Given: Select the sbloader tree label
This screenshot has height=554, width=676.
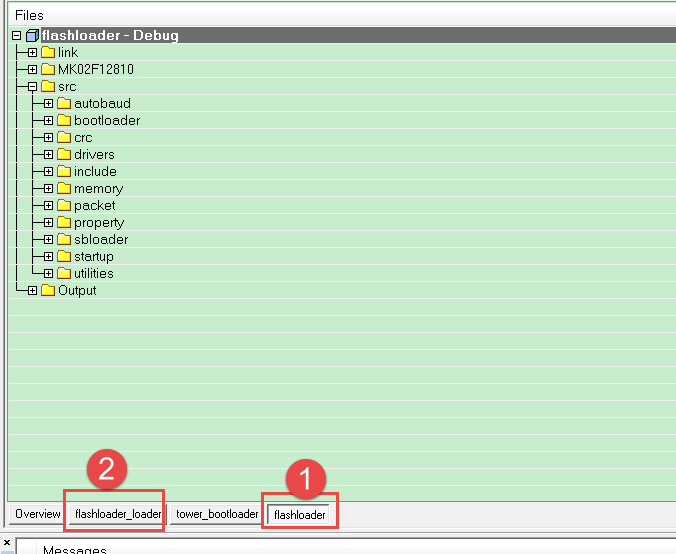Looking at the screenshot, I should coord(101,239).
